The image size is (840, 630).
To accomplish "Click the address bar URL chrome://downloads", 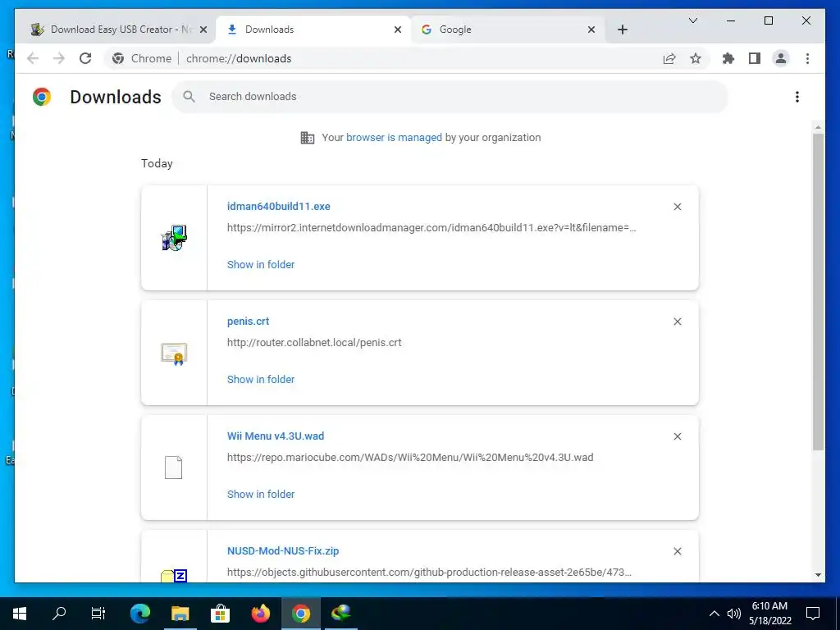I will tap(239, 58).
